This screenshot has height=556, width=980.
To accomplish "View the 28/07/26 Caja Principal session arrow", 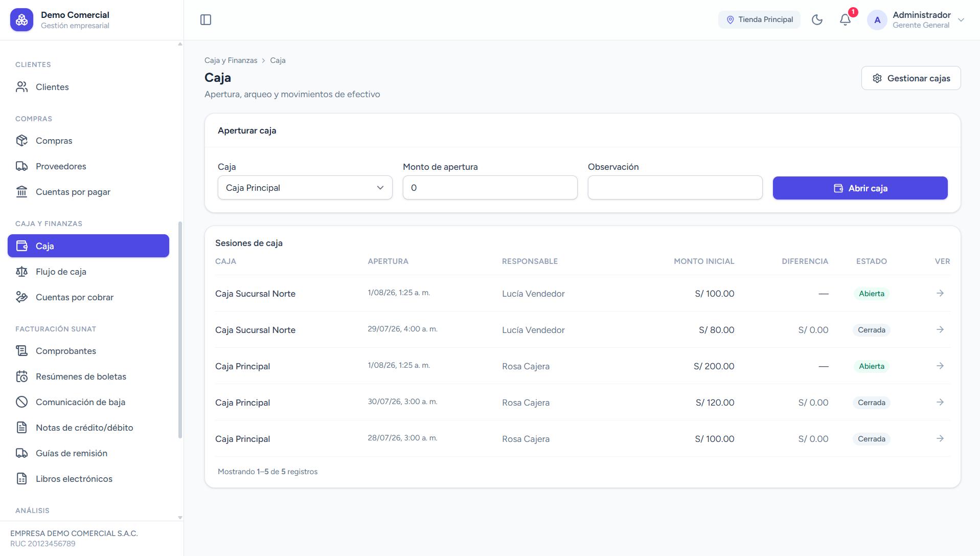I will click(940, 438).
